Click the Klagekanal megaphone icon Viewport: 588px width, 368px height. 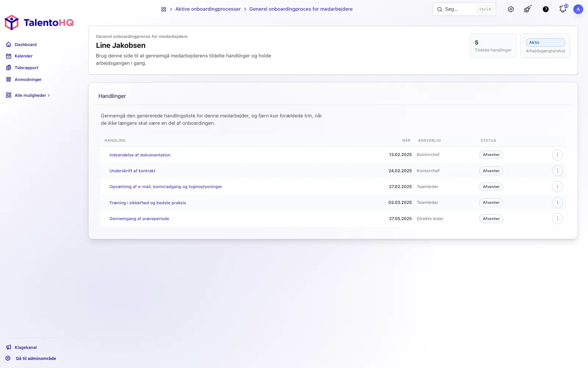click(8, 347)
